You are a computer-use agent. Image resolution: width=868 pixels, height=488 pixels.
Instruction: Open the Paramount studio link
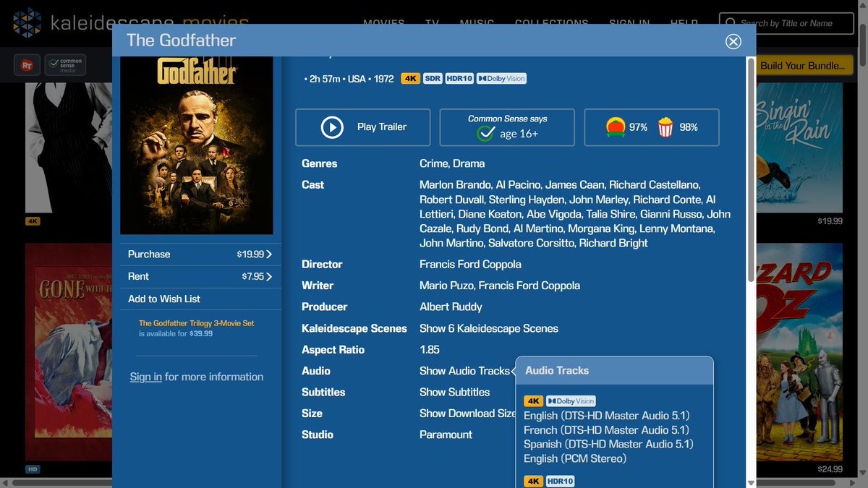click(x=446, y=435)
